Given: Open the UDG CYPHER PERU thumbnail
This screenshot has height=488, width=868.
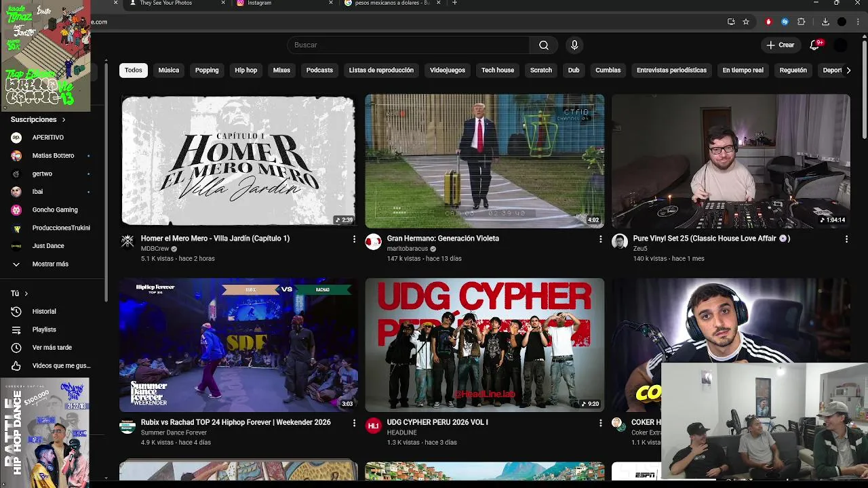Looking at the screenshot, I should 484,344.
